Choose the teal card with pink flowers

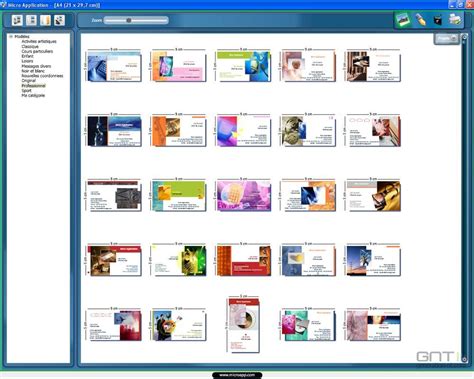click(308, 325)
